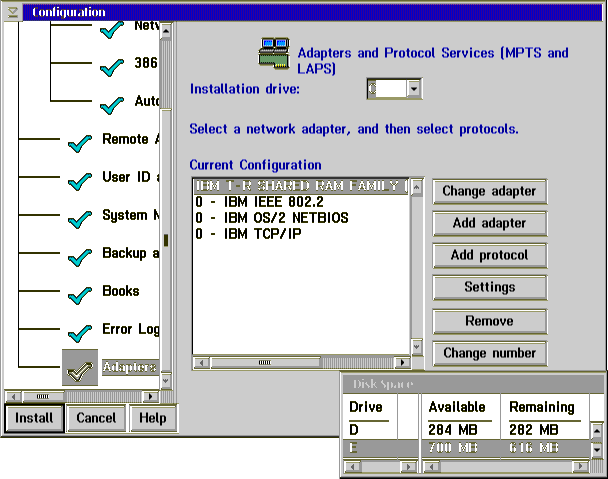Click Disk Space Drive column right arrow
This screenshot has width=608, height=479.
(408, 466)
